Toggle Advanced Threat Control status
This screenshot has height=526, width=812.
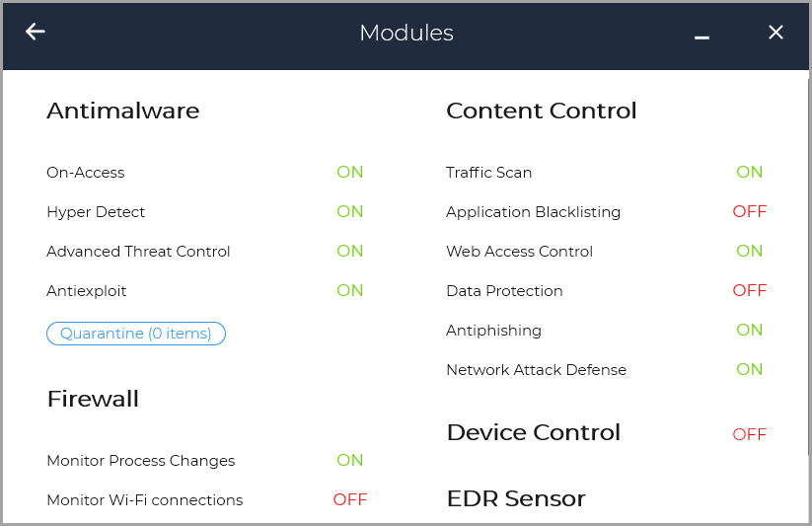350,251
